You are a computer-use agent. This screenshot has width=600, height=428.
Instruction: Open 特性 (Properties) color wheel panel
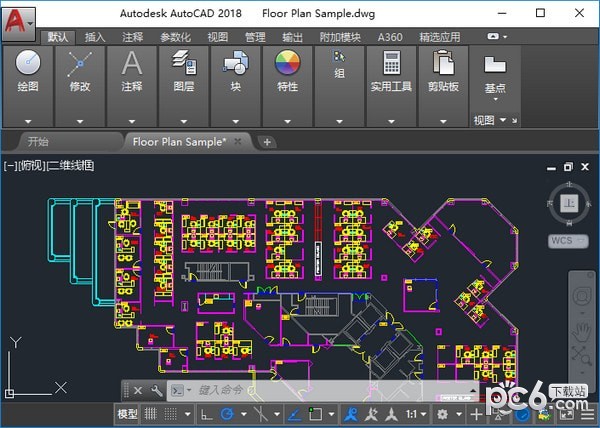tap(287, 72)
